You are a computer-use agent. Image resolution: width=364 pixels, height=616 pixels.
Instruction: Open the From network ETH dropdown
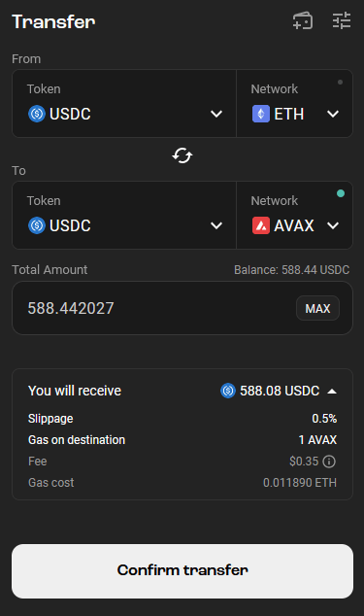294,104
